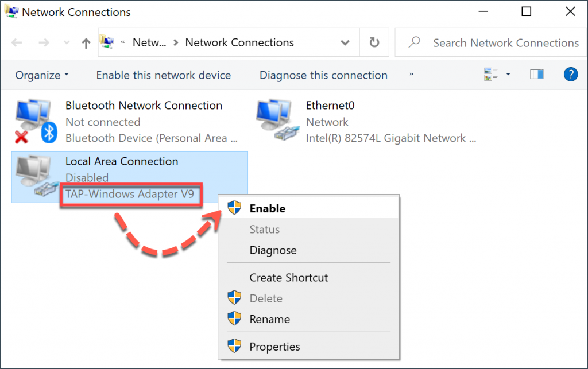The image size is (588, 369).
Task: Click the search magnifier icon
Action: click(413, 42)
